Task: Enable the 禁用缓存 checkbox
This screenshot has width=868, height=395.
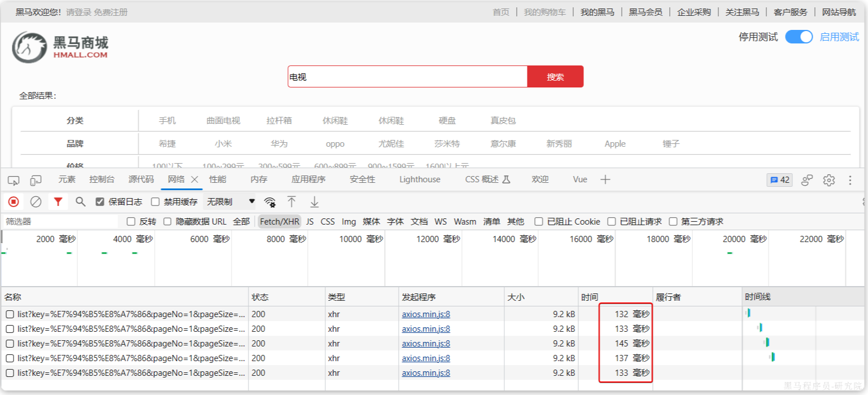Action: click(155, 202)
